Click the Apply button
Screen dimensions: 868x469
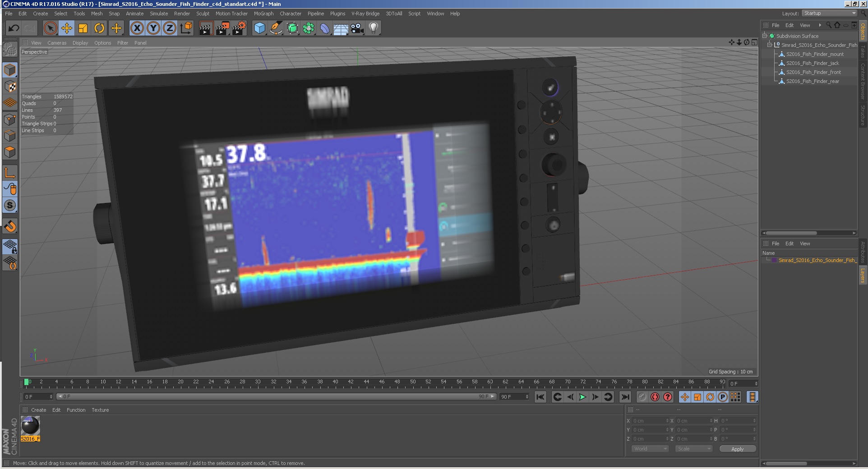737,449
